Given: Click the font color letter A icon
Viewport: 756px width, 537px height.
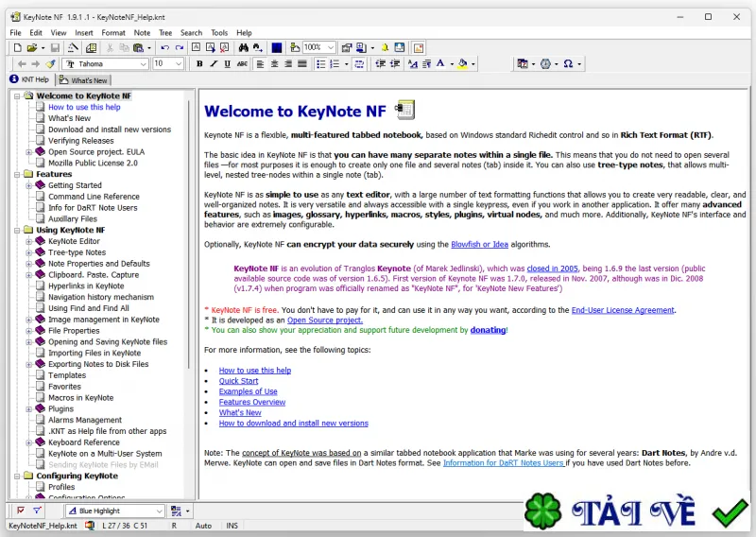Looking at the screenshot, I should click(440, 63).
